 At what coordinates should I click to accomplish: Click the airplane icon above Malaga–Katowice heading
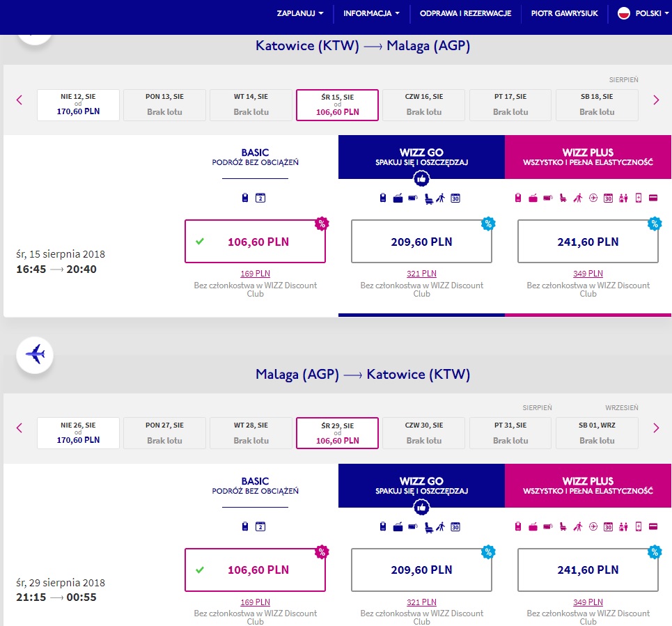point(35,354)
